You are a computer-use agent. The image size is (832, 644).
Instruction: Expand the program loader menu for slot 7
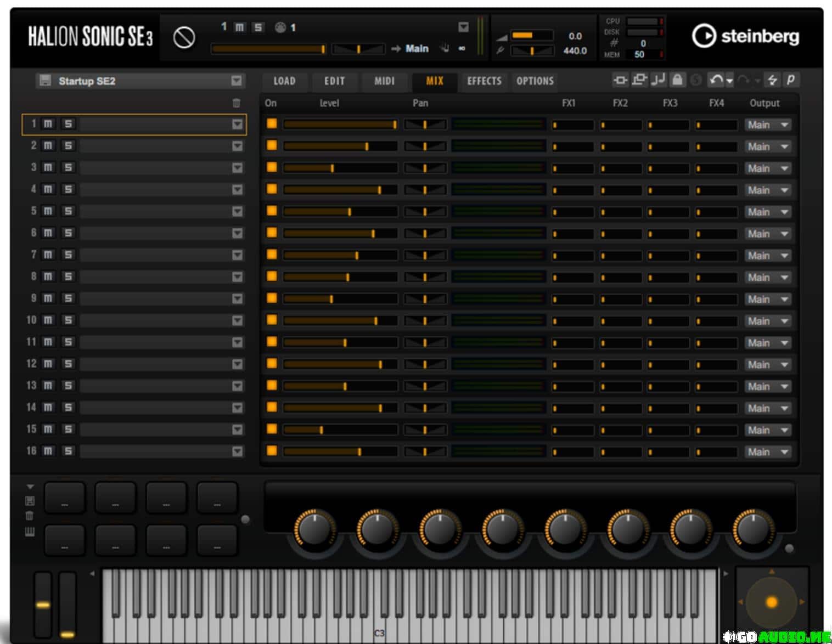pyautogui.click(x=237, y=255)
